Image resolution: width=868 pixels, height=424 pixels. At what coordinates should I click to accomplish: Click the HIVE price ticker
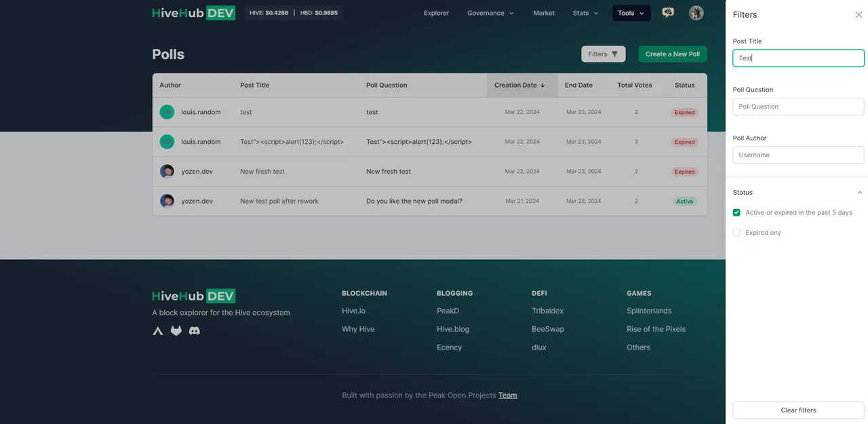pyautogui.click(x=269, y=13)
